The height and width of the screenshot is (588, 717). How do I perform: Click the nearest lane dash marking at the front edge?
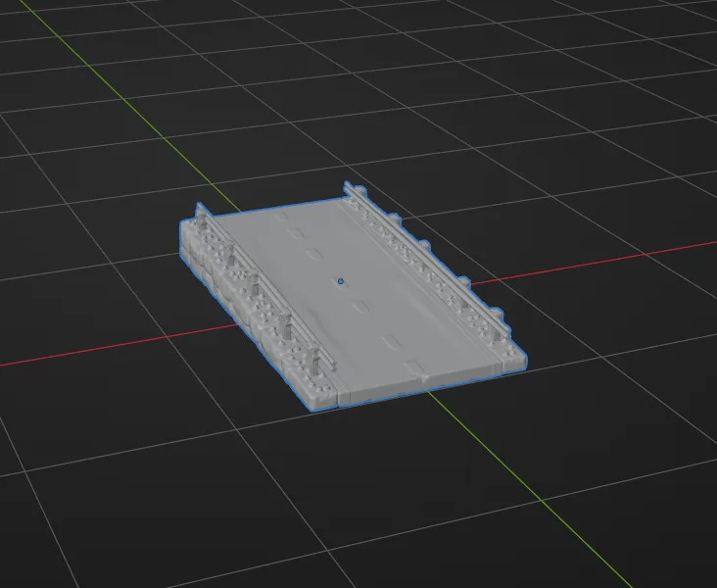click(413, 367)
